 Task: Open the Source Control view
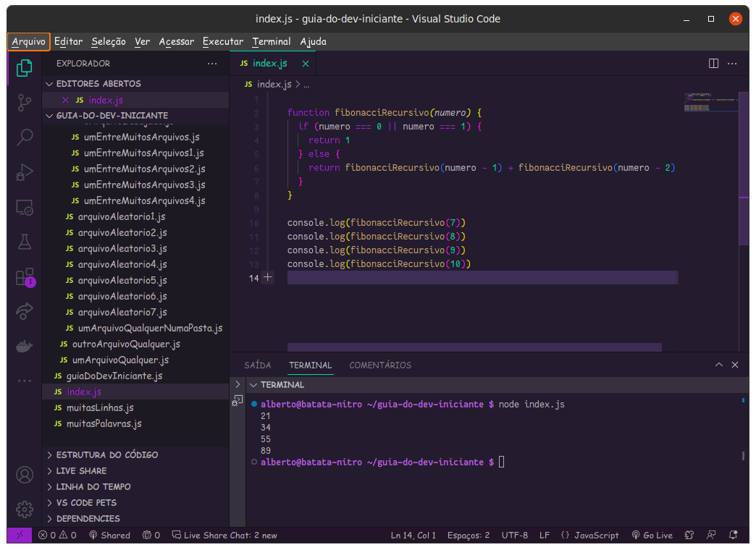pos(25,102)
